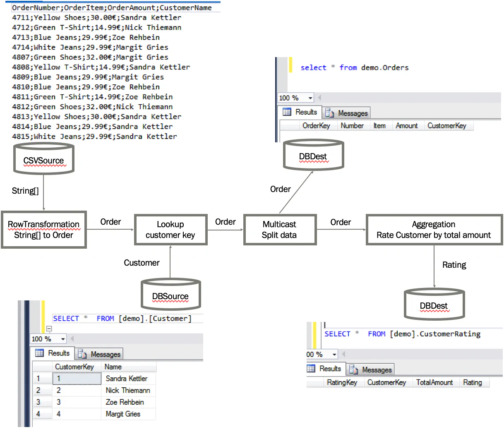Click CustomerKey cell with value 2
The width and height of the screenshot is (504, 432).
[x=77, y=390]
